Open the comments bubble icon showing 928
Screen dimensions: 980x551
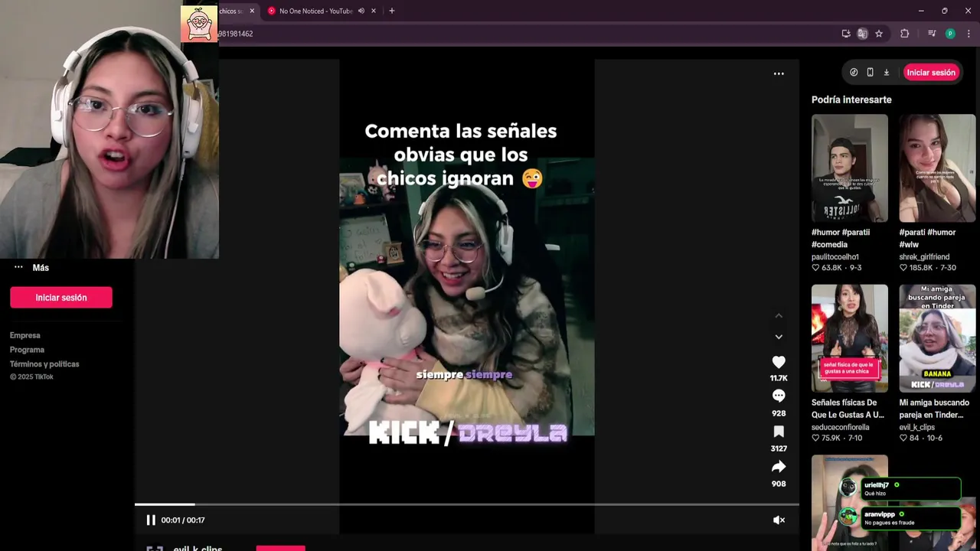(779, 396)
